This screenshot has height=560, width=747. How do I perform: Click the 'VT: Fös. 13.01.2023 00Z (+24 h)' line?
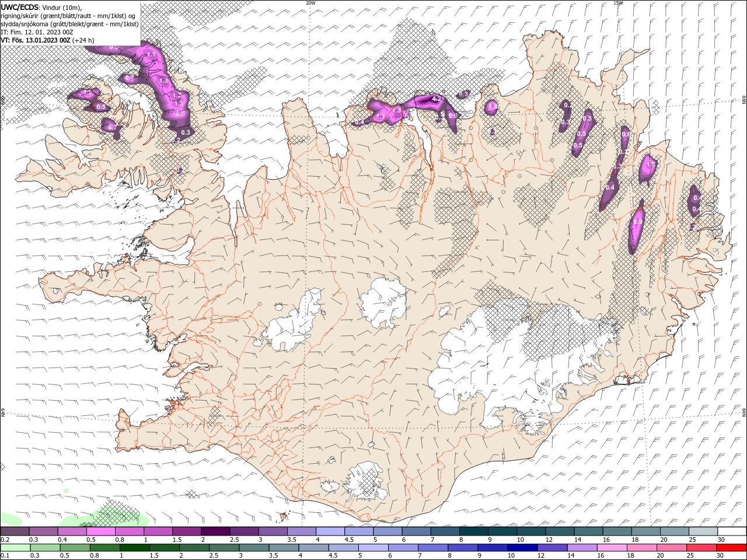[x=48, y=40]
